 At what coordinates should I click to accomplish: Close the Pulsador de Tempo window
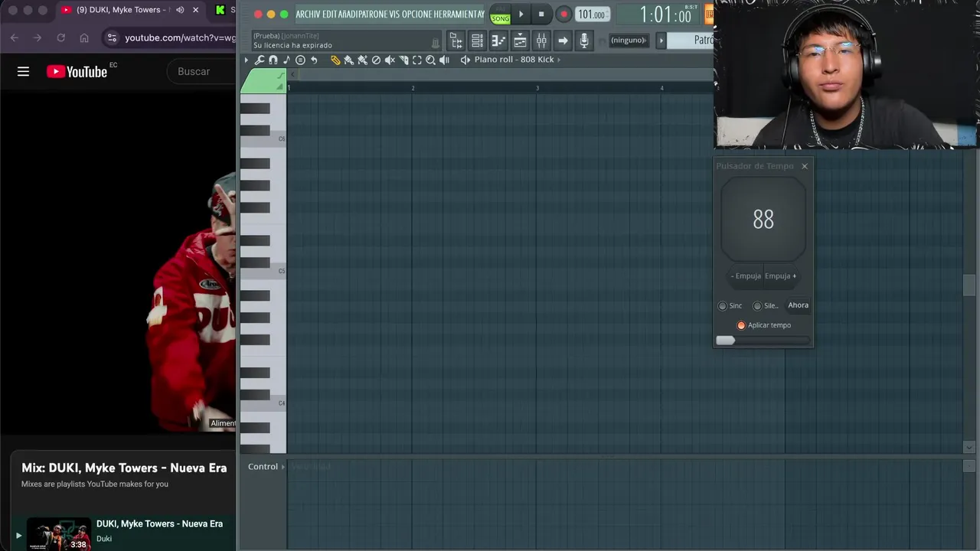[804, 166]
